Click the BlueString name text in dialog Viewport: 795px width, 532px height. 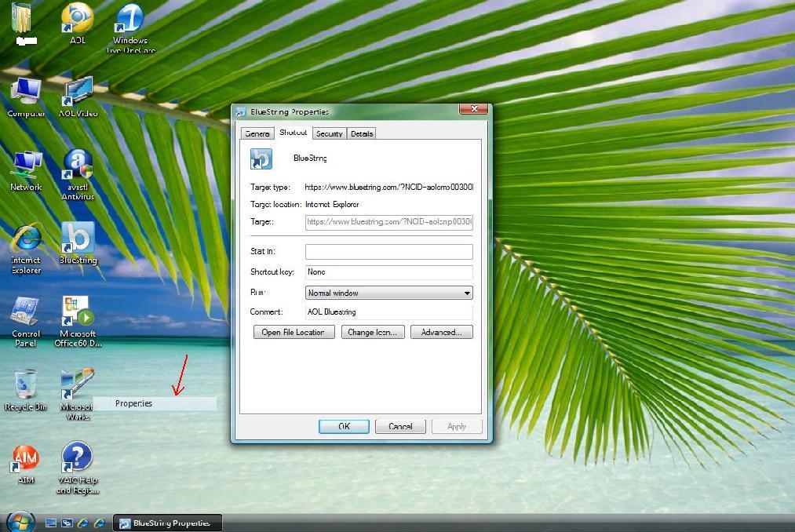click(310, 159)
